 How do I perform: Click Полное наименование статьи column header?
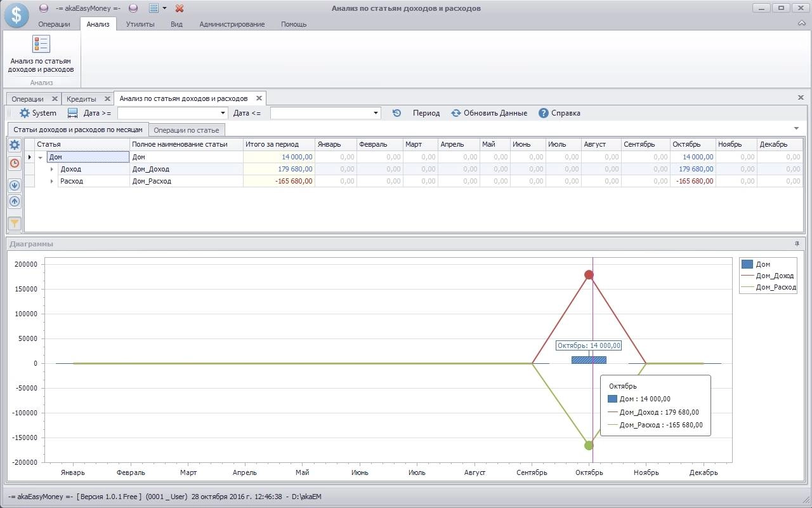click(x=187, y=145)
